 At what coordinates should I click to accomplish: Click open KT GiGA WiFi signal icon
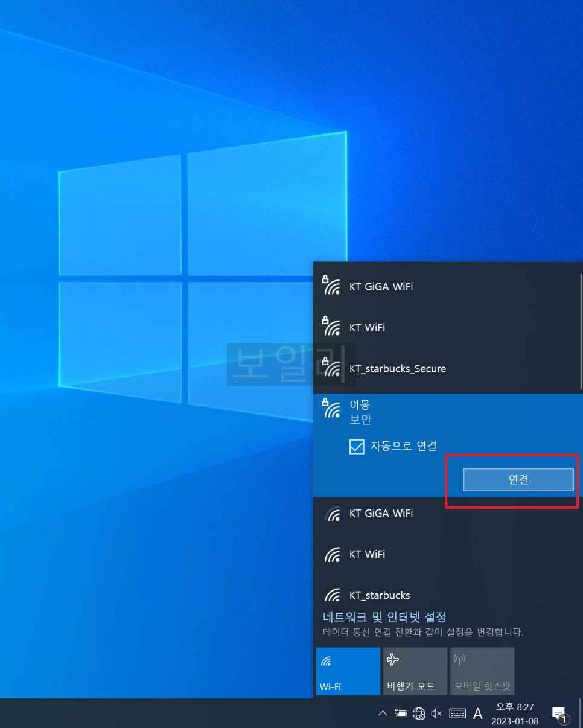click(332, 514)
